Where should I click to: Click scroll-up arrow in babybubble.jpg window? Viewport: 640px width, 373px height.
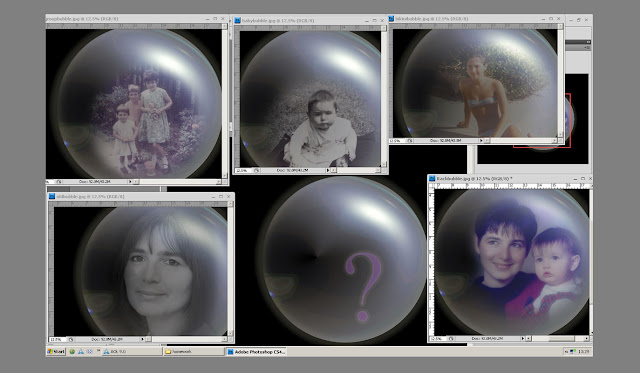384,28
